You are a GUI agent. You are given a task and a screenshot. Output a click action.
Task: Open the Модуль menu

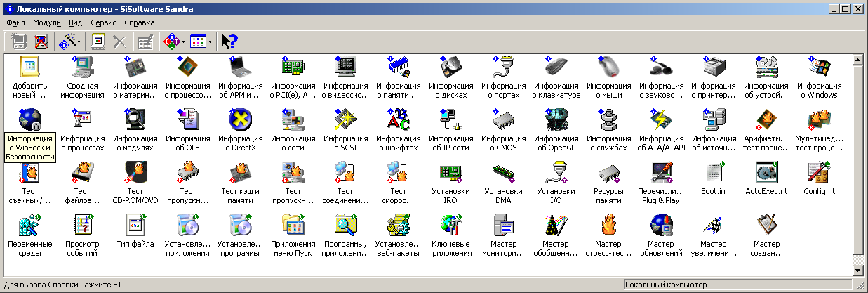click(46, 22)
